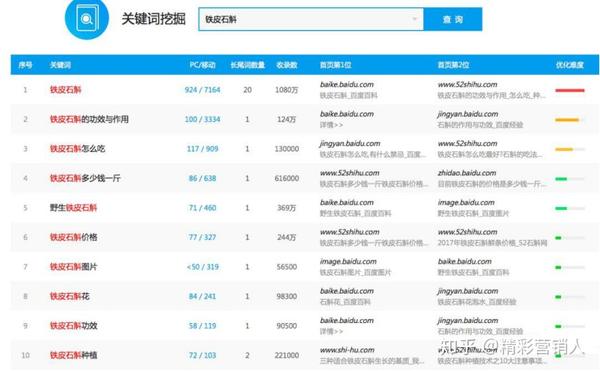This screenshot has height=371, width=600.
Task: Click the keyword mining search logo icon
Action: 87,18
